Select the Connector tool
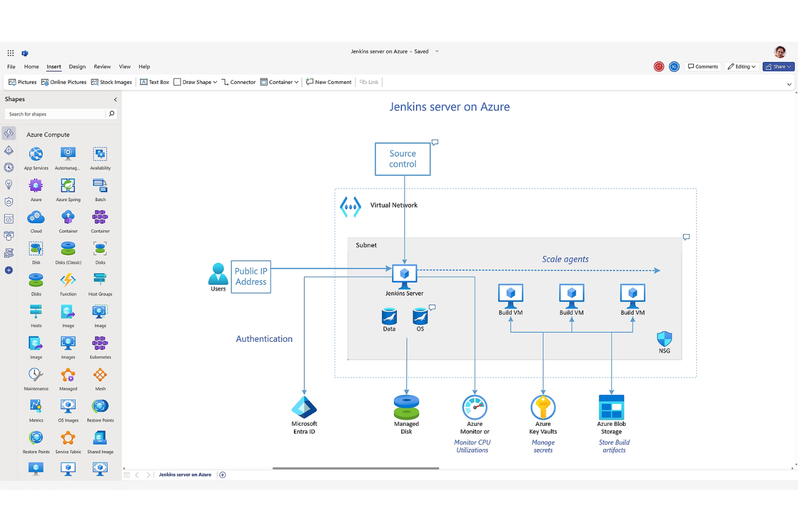Image resolution: width=798 pixels, height=532 pixels. tap(238, 82)
